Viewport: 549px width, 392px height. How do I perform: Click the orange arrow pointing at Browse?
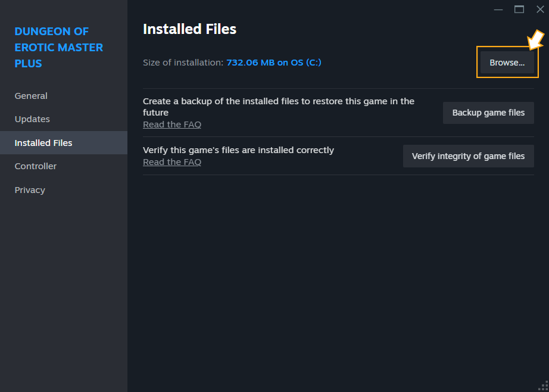[535, 40]
